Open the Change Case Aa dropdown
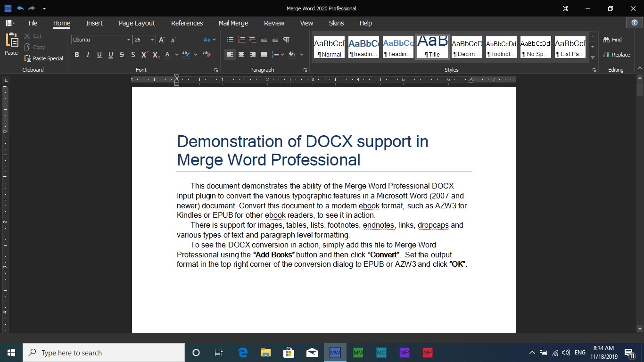The width and height of the screenshot is (644, 362). 210,40
